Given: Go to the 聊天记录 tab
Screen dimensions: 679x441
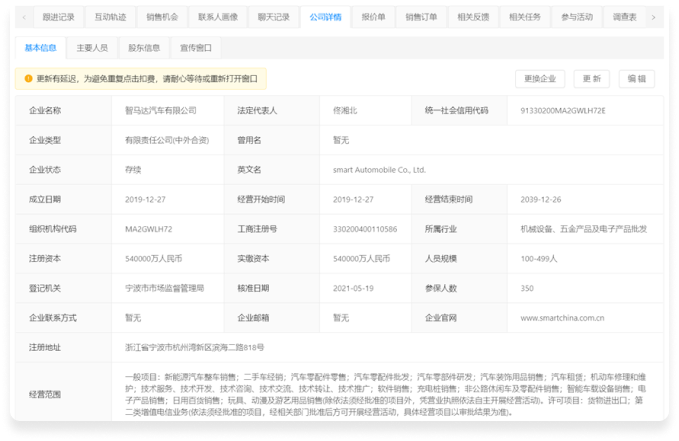Looking at the screenshot, I should coord(274,17).
